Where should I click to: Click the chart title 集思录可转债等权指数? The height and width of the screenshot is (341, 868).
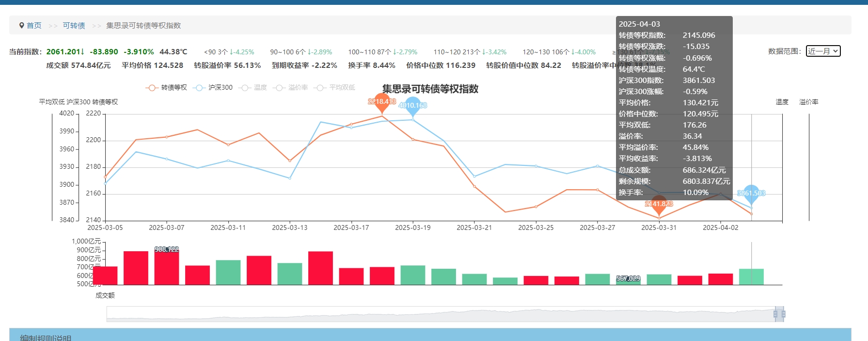click(x=430, y=89)
